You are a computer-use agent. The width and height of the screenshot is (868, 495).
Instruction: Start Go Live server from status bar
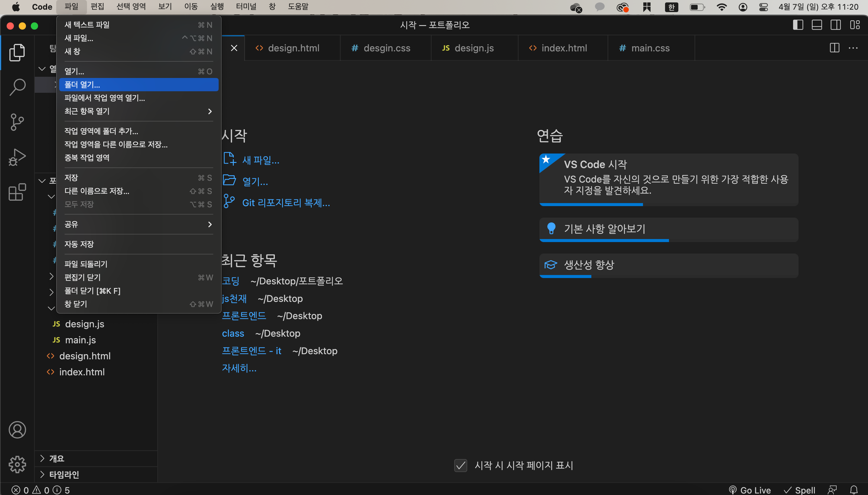point(750,490)
